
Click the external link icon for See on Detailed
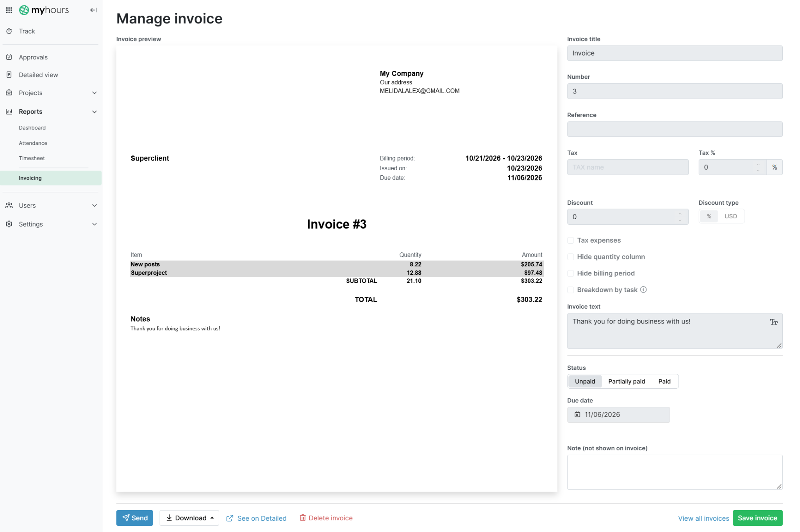click(x=230, y=518)
